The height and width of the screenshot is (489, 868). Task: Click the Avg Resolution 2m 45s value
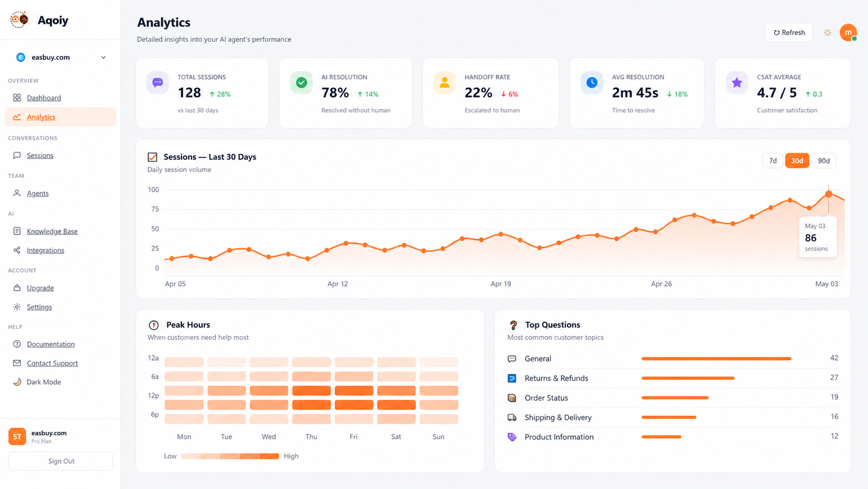coord(635,93)
